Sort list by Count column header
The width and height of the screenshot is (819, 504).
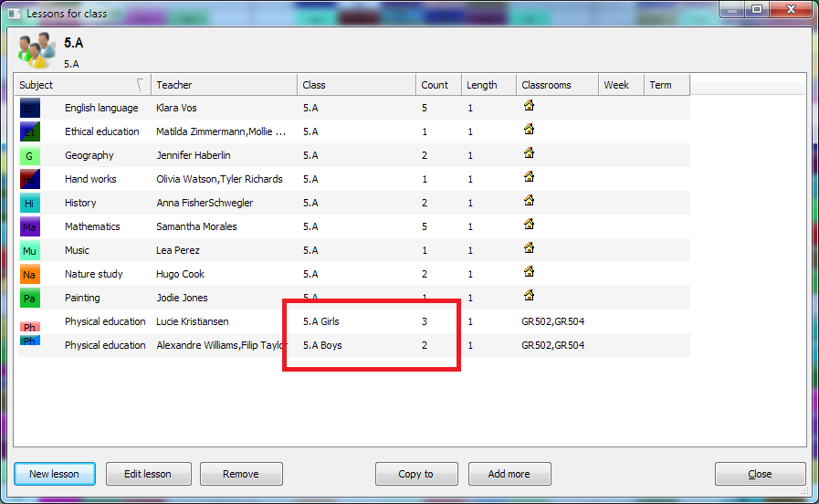(437, 85)
